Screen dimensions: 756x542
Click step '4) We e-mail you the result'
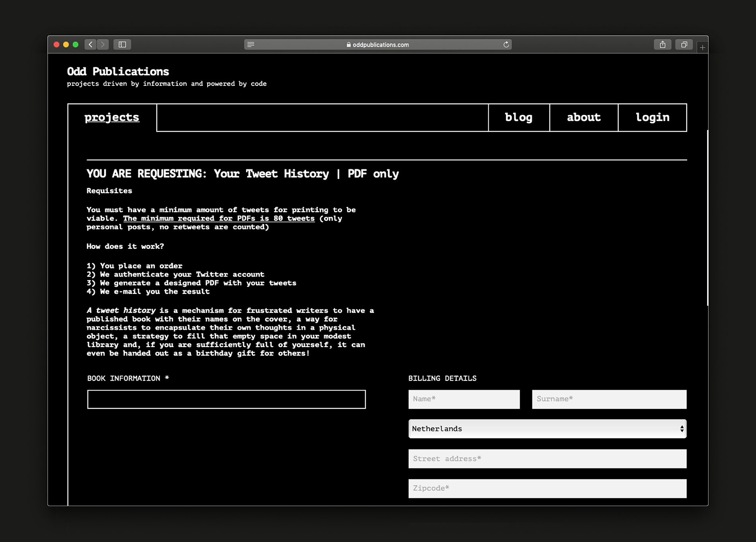click(x=148, y=291)
